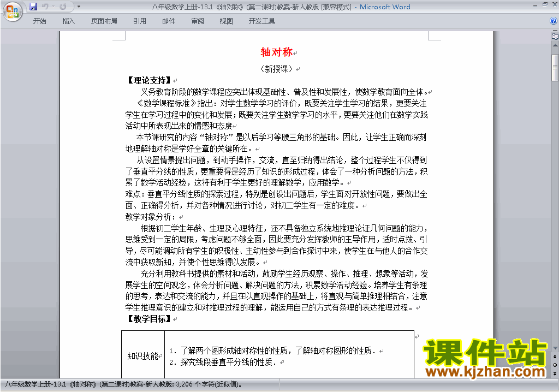Click the heading 【理论支持】

coord(149,80)
